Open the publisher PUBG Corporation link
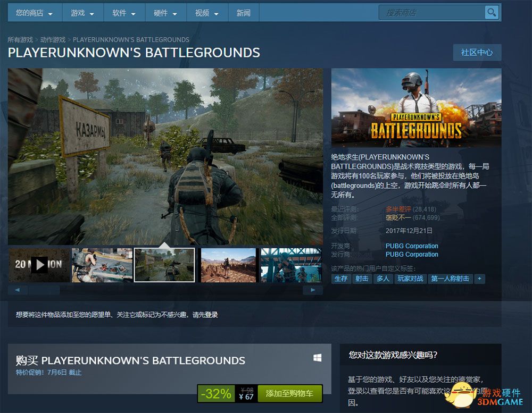The width and height of the screenshot is (532, 413). (412, 254)
